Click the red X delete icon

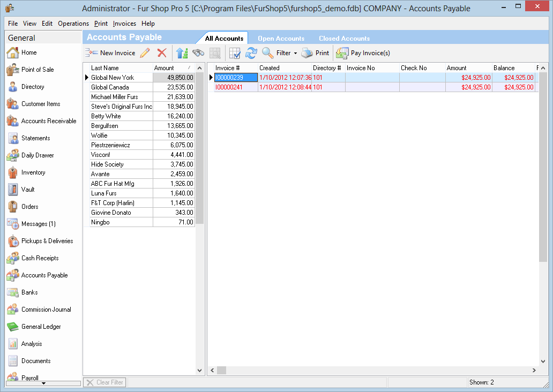[x=162, y=53]
